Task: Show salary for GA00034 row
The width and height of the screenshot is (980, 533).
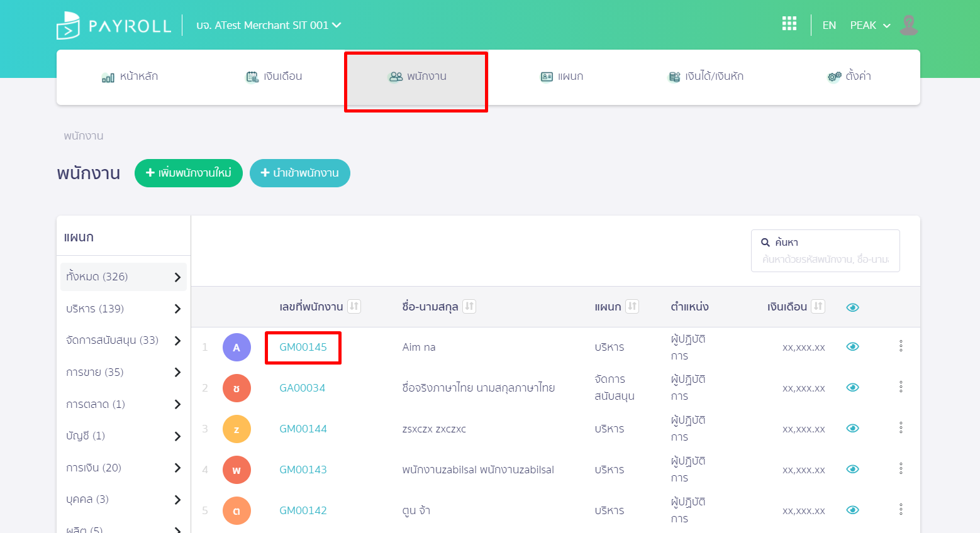Action: click(853, 387)
